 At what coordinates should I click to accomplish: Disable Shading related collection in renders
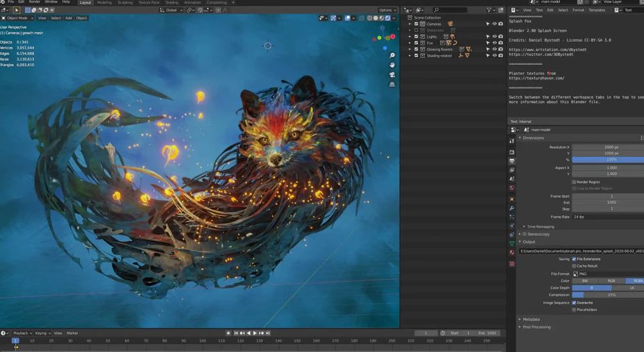click(501, 55)
